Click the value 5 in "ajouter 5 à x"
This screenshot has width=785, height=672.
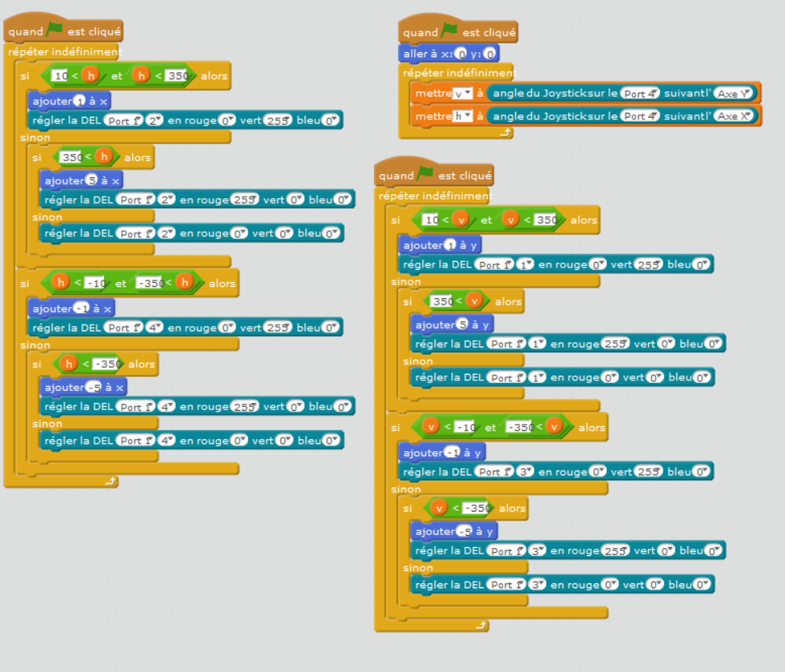(x=90, y=181)
